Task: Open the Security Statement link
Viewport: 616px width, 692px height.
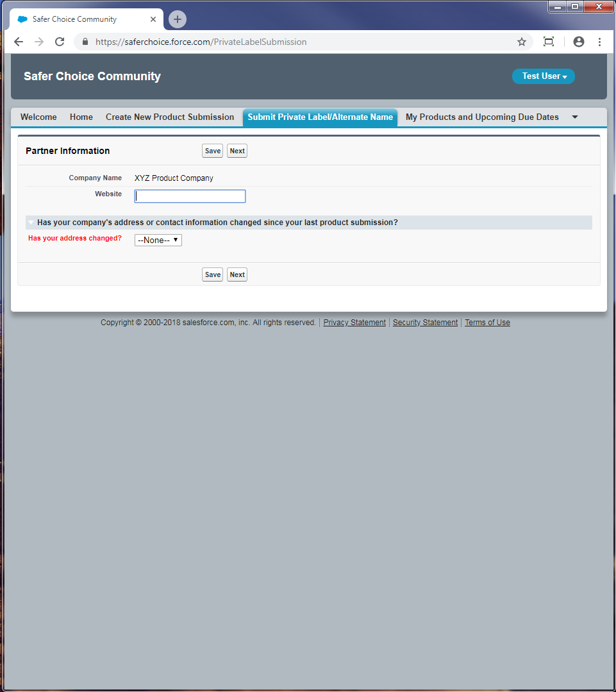Action: [425, 323]
